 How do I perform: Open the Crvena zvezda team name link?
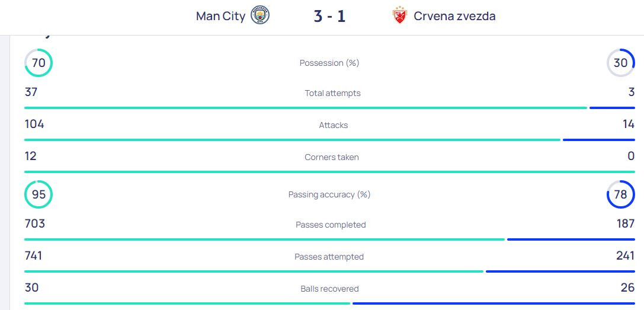click(x=454, y=16)
